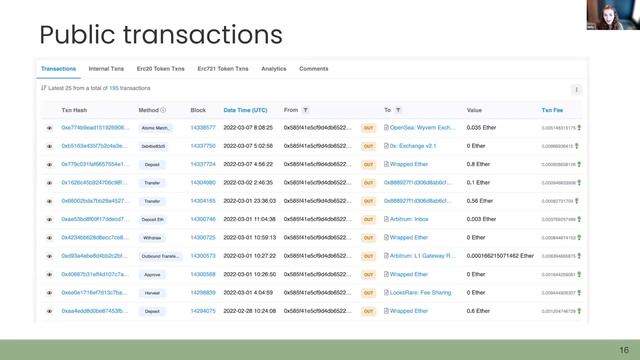This screenshot has width=640, height=360.
Task: Click contract icon beside Arbitrum: Inbox
Action: click(386, 219)
